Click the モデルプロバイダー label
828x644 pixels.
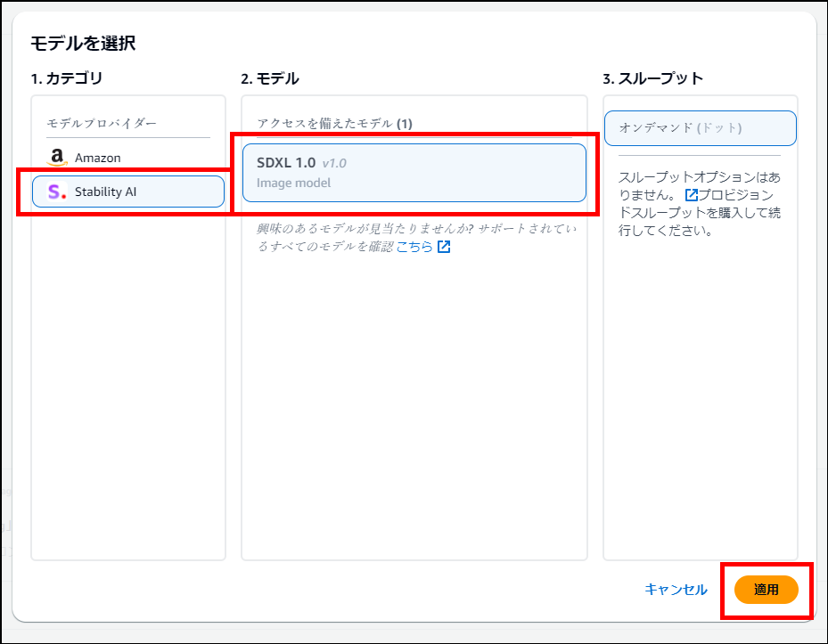[x=102, y=123]
